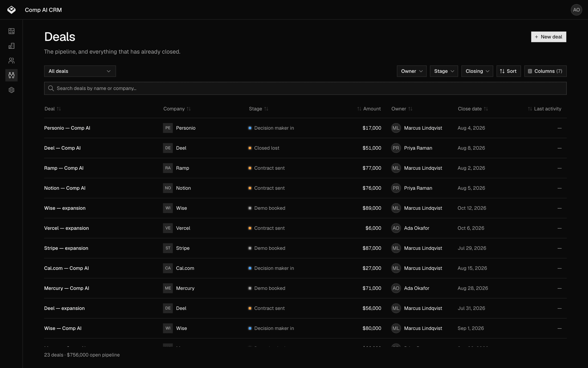588x368 pixels.
Task: Open the Ramp — Comp AI deal
Action: [64, 168]
